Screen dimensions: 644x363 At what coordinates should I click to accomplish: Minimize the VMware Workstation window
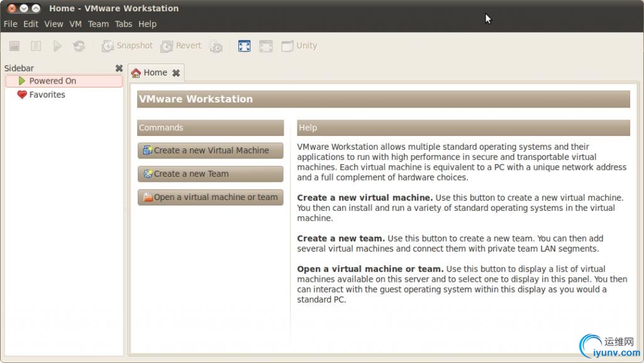(24, 8)
